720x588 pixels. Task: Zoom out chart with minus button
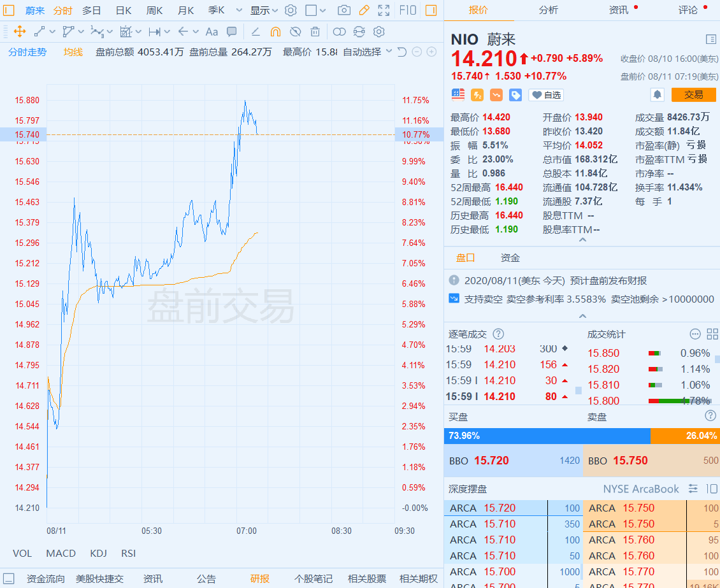click(x=417, y=52)
